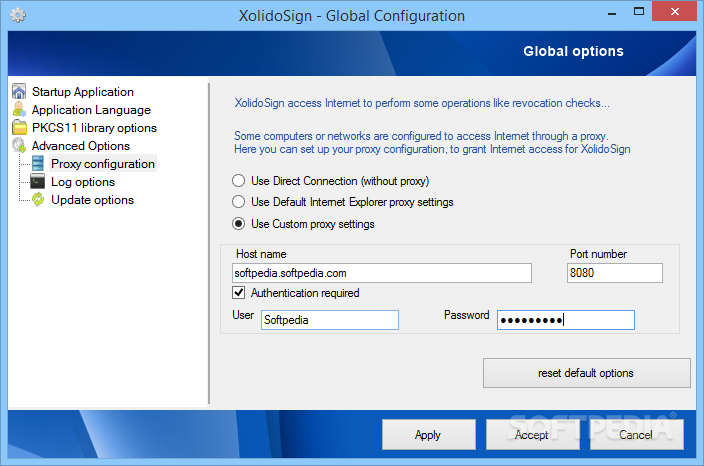
Task: Click the Cancel button
Action: tap(637, 434)
